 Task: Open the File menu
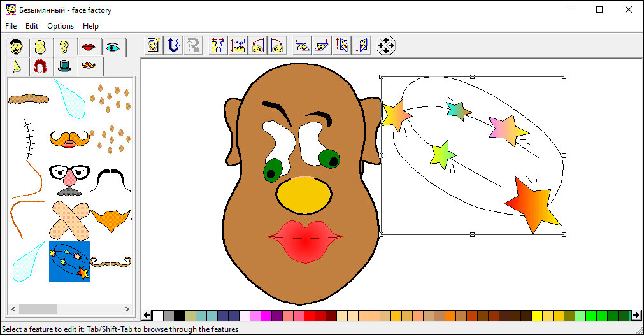tap(11, 26)
